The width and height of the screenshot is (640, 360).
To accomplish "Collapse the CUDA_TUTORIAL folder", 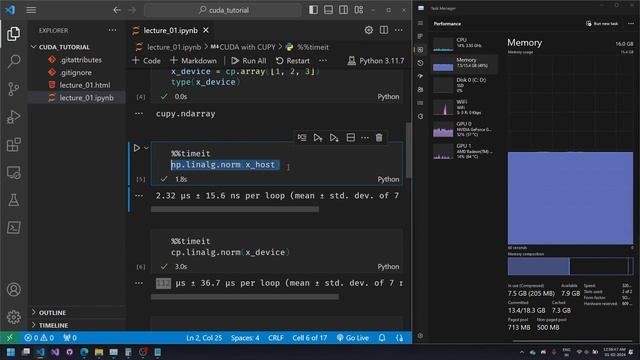I will tap(64, 47).
